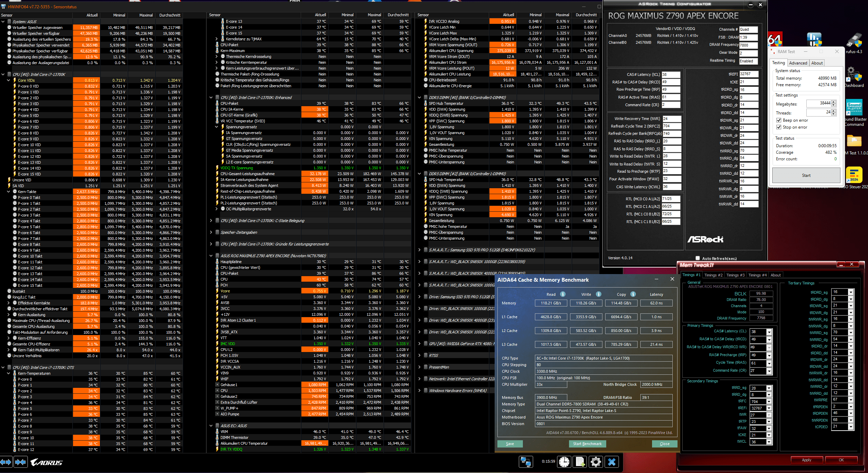Collapse the Core VIDs tree node
Image resolution: width=868 pixels, height=473 pixels.
pyautogui.click(x=9, y=80)
